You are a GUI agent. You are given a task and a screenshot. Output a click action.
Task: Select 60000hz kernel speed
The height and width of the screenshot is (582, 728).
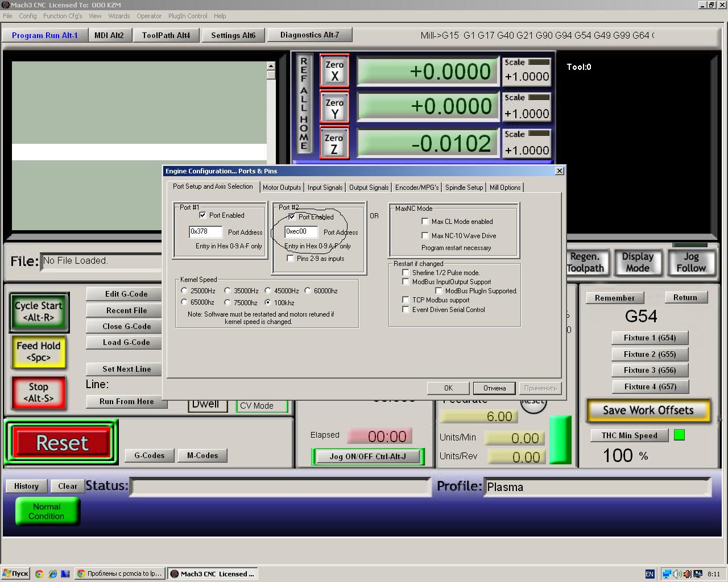pyautogui.click(x=308, y=290)
